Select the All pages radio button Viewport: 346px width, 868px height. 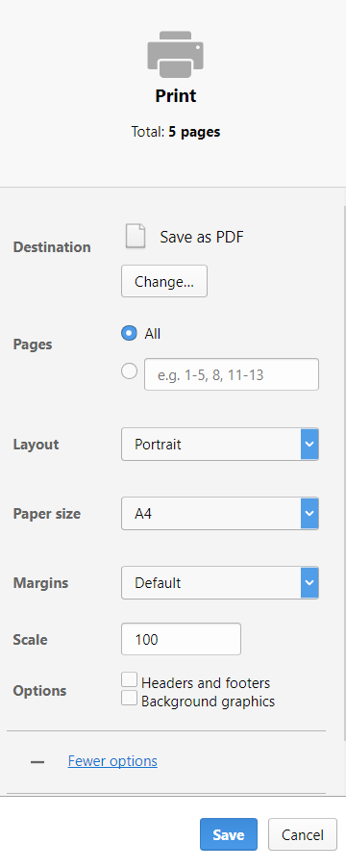pos(129,333)
